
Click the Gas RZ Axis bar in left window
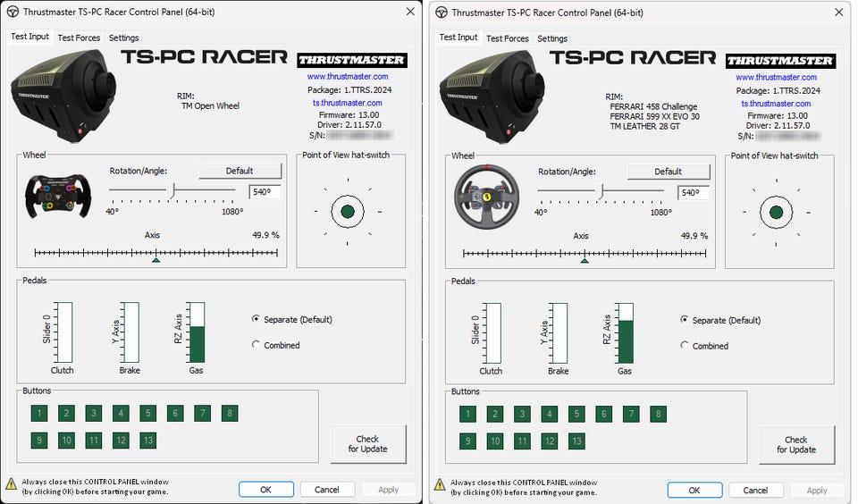(x=197, y=332)
